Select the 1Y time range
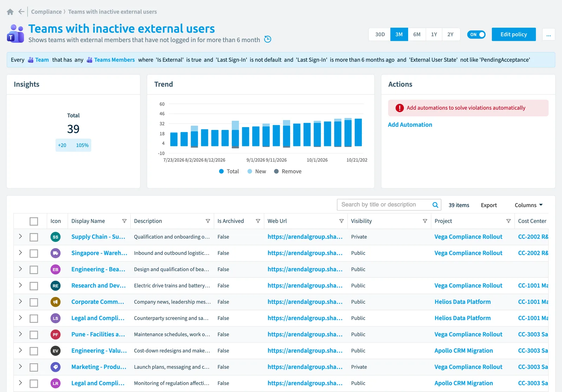Screen dimensions: 562x392 tap(434, 34)
